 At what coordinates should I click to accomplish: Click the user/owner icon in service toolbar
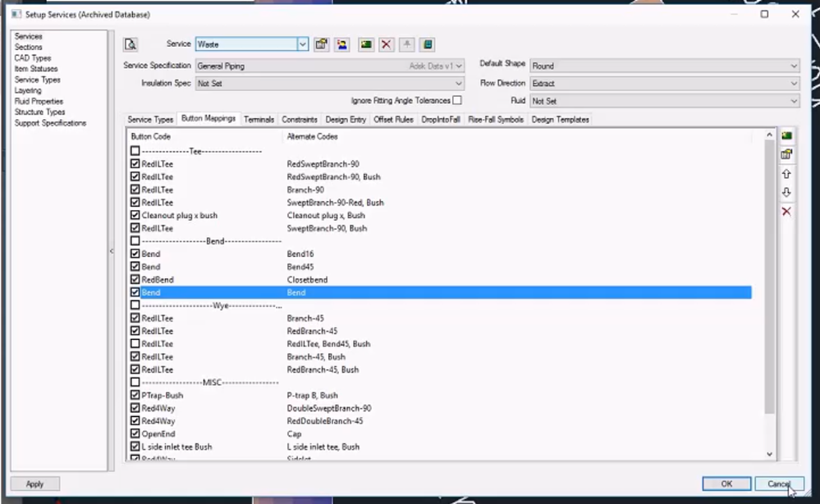click(x=342, y=44)
